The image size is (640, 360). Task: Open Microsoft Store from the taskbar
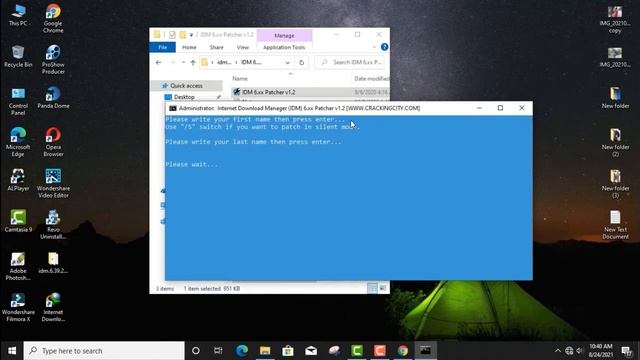point(288,351)
